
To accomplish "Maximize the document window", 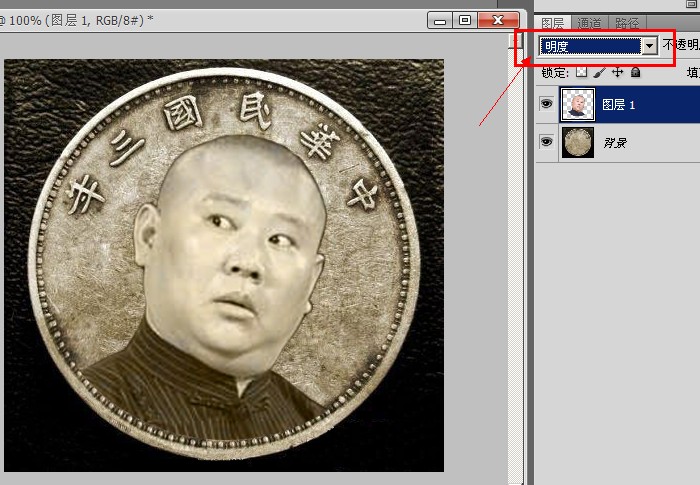I will (465, 21).
